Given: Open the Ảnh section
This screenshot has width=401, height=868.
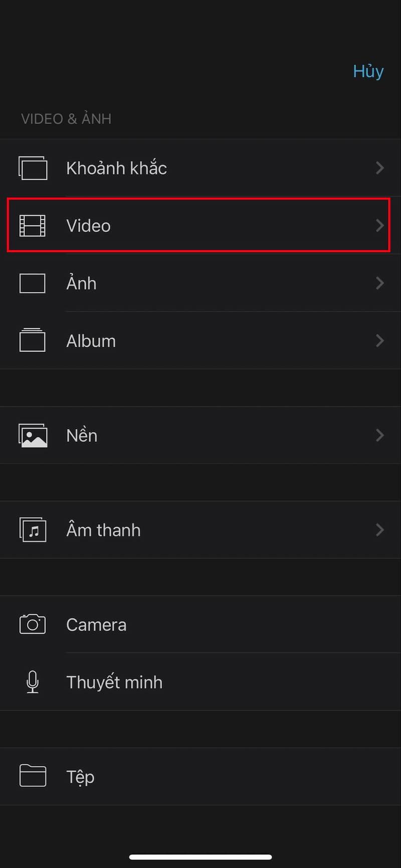Looking at the screenshot, I should point(200,283).
